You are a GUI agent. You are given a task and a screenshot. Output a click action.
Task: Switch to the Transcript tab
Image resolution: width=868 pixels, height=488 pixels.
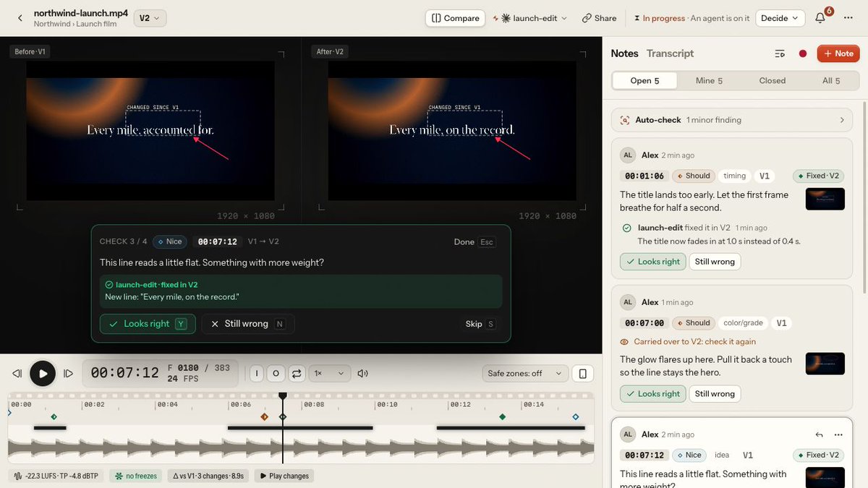click(x=670, y=53)
